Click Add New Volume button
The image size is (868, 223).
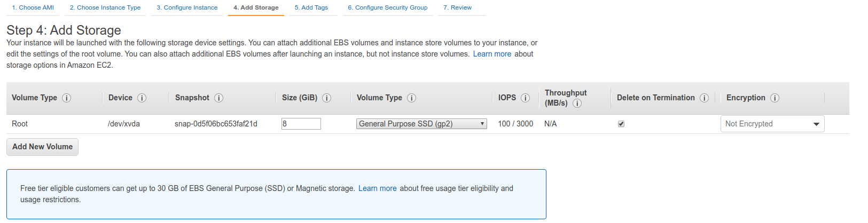pyautogui.click(x=43, y=147)
